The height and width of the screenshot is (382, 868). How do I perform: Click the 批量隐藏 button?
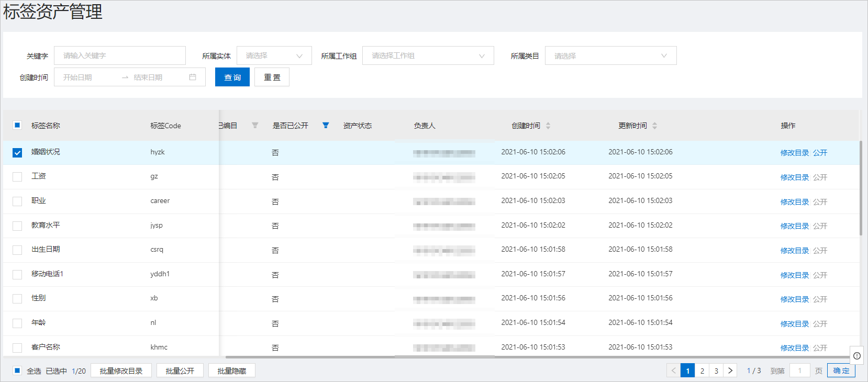(x=232, y=370)
